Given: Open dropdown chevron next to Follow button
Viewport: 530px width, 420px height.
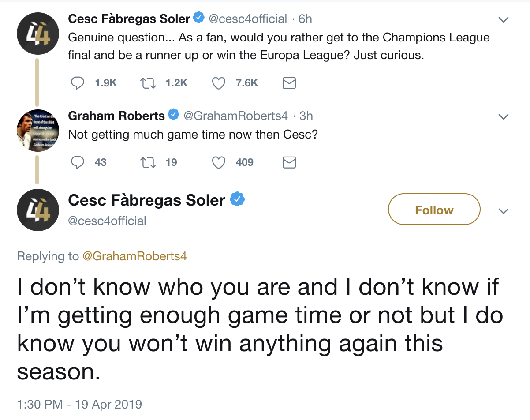Looking at the screenshot, I should [x=503, y=211].
